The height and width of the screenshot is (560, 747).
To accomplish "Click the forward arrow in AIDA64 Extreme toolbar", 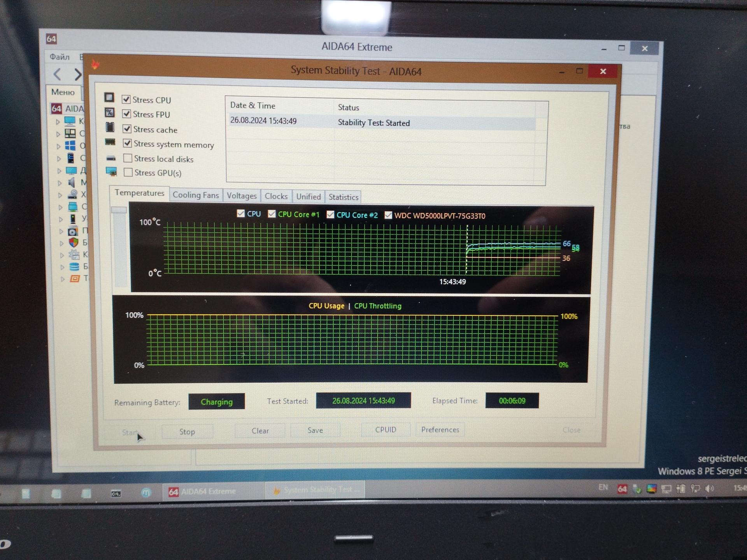I will pyautogui.click(x=78, y=74).
